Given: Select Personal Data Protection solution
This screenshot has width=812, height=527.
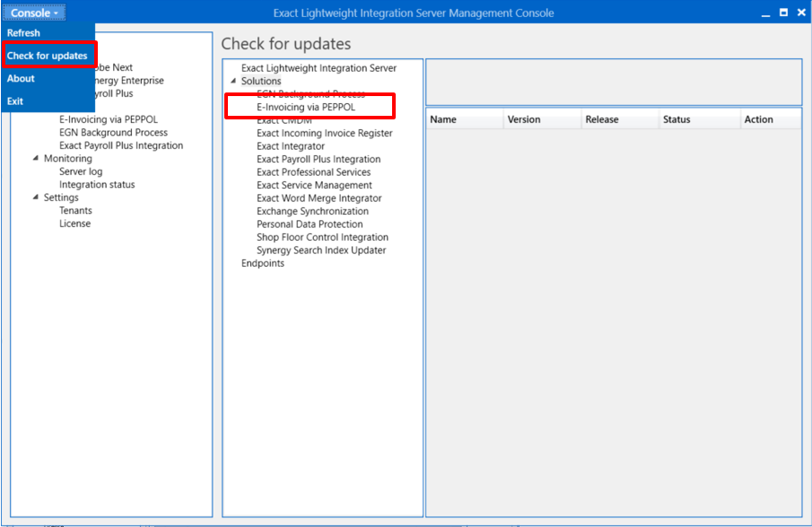Looking at the screenshot, I should point(310,224).
